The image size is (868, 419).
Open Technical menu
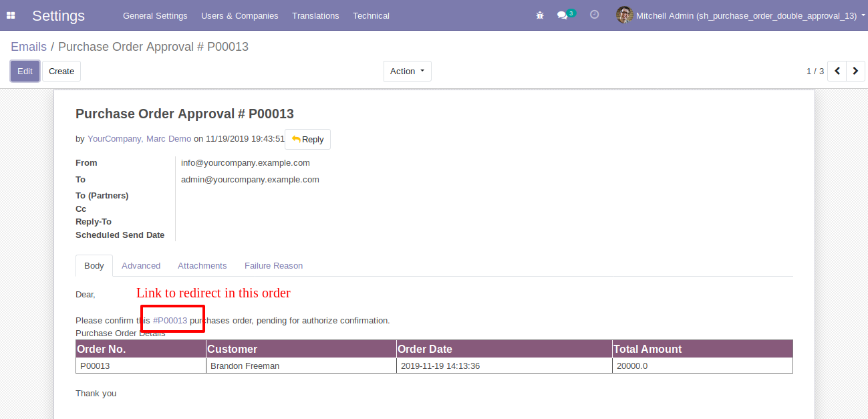point(371,15)
